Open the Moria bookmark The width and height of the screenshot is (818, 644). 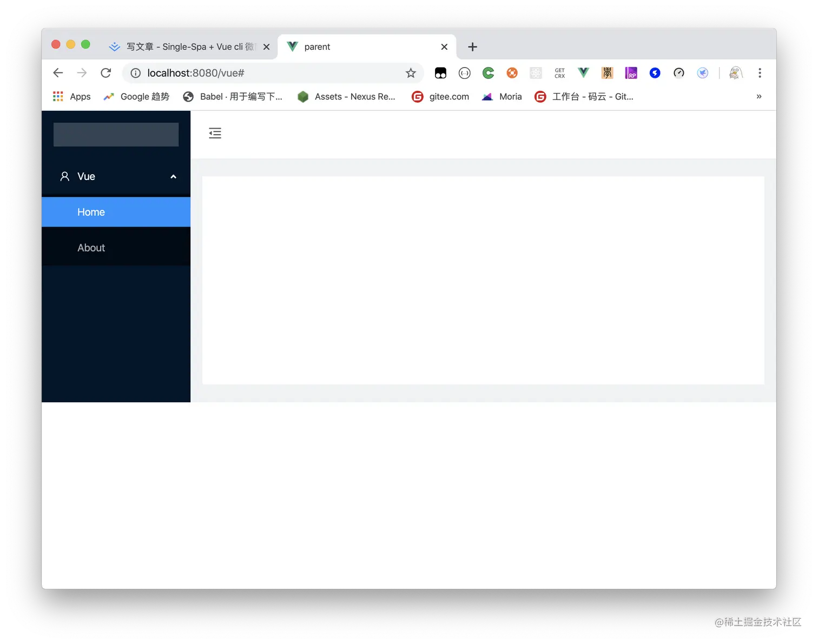[502, 96]
